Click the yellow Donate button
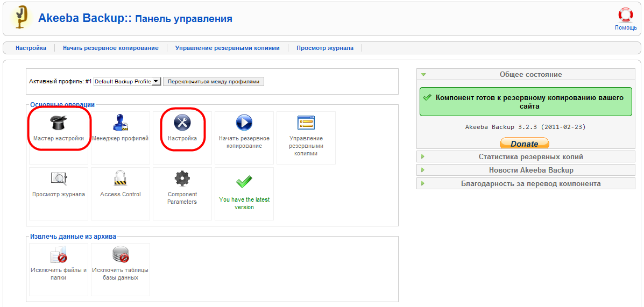Viewport: 644px width, 307px height. point(524,144)
